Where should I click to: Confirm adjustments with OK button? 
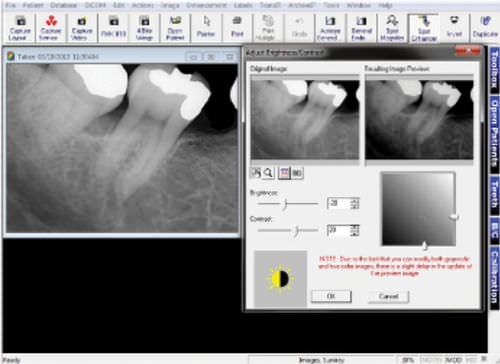[x=331, y=296]
